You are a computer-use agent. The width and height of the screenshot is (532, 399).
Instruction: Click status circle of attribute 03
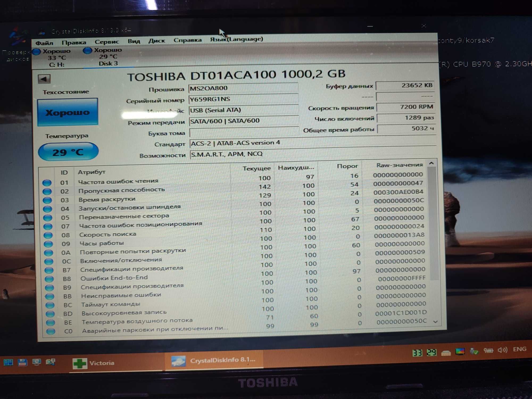click(47, 200)
